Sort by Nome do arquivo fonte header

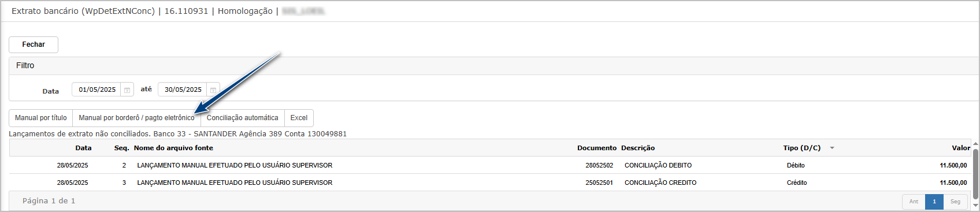(x=173, y=148)
